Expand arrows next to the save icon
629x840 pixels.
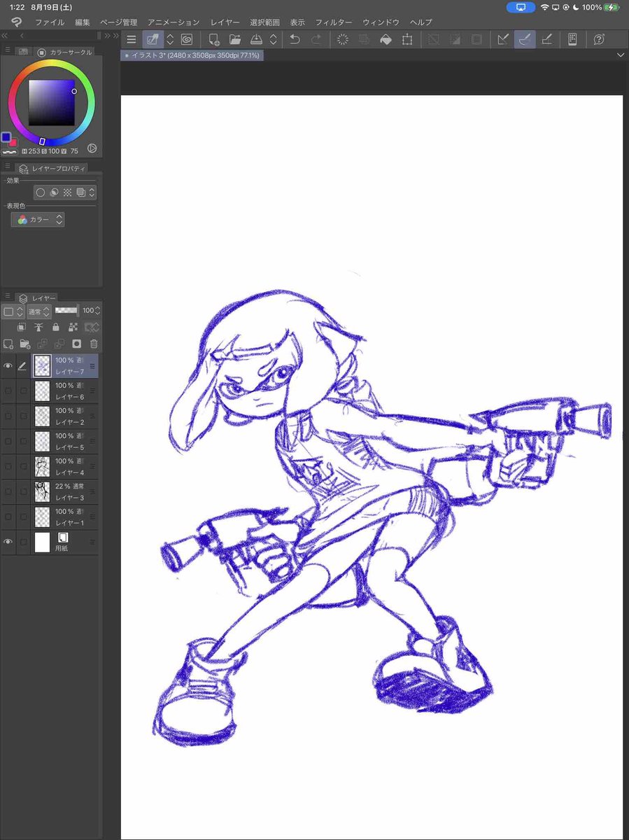pos(273,40)
